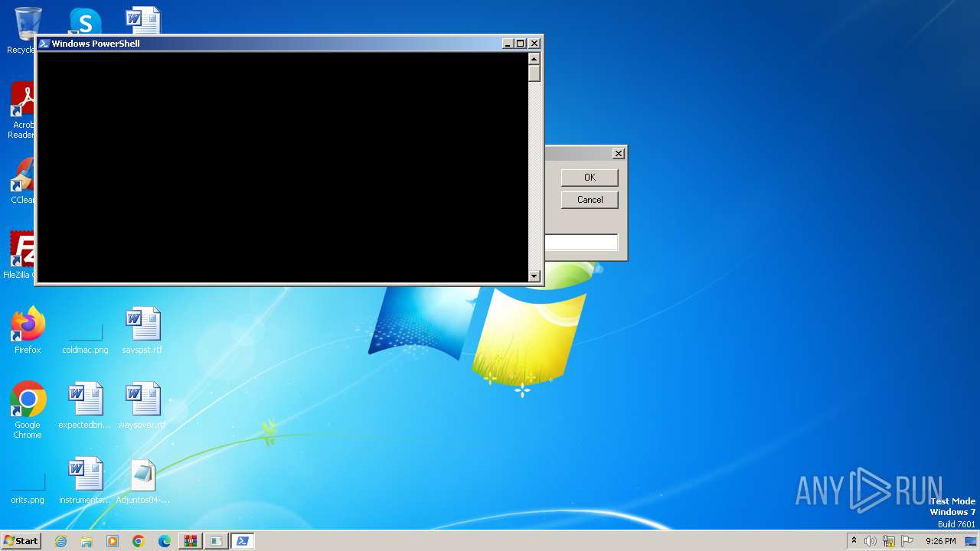Select the expectedbri... Word document icon
Screen dimensions: 980x551
pyautogui.click(x=85, y=406)
